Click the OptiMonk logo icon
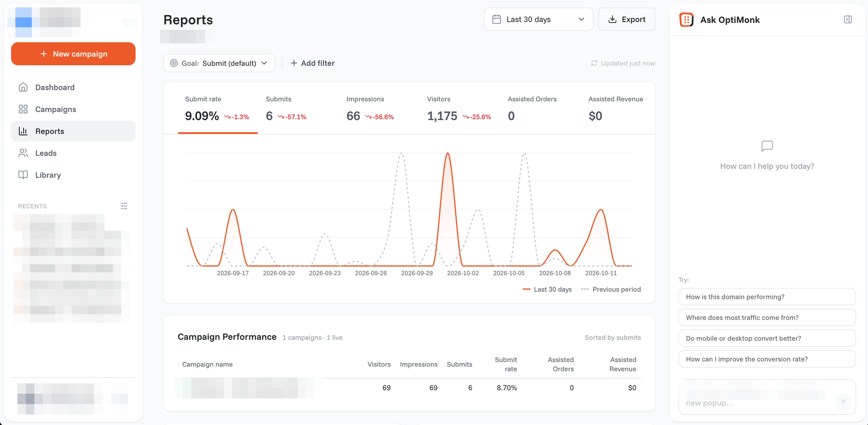868x425 pixels. tap(686, 19)
